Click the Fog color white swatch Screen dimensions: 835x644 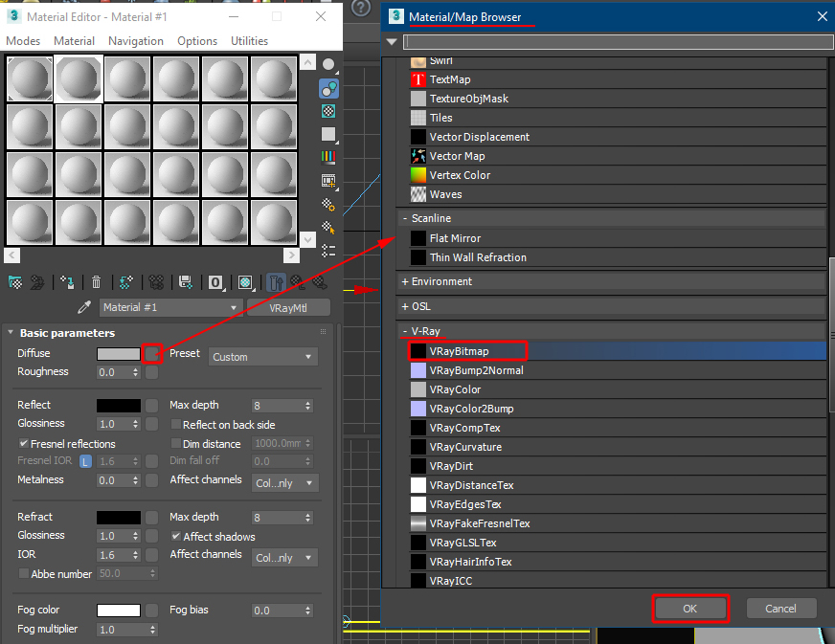(119, 611)
